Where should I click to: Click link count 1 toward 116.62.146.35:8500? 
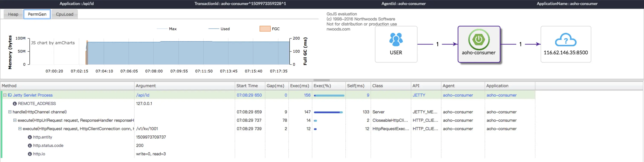coord(520,44)
